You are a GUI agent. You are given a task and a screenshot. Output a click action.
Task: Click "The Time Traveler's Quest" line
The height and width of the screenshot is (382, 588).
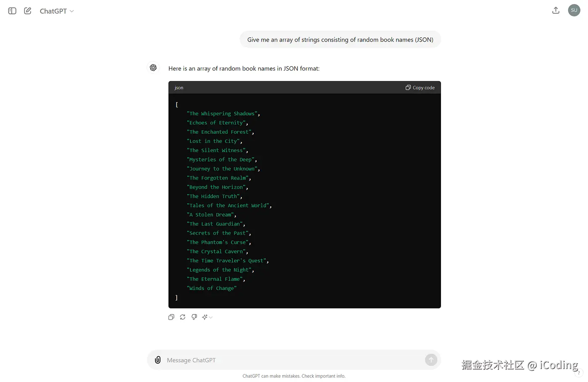pos(228,261)
